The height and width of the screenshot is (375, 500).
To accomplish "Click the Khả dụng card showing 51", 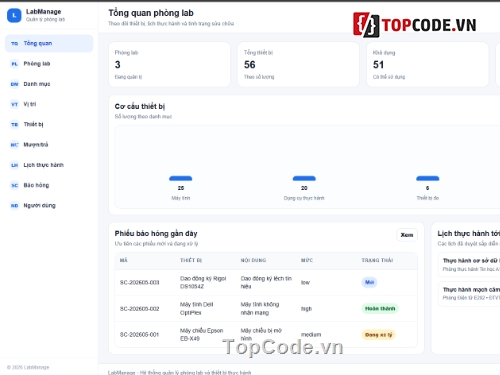I will tap(427, 64).
